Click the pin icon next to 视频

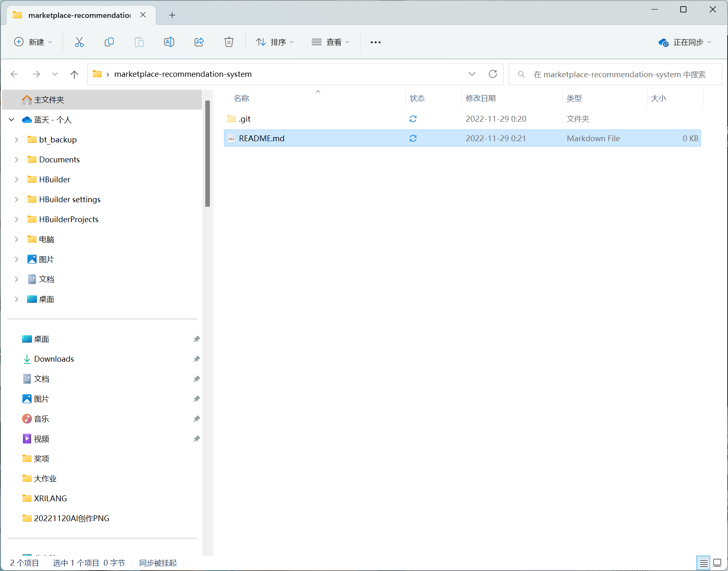point(197,439)
